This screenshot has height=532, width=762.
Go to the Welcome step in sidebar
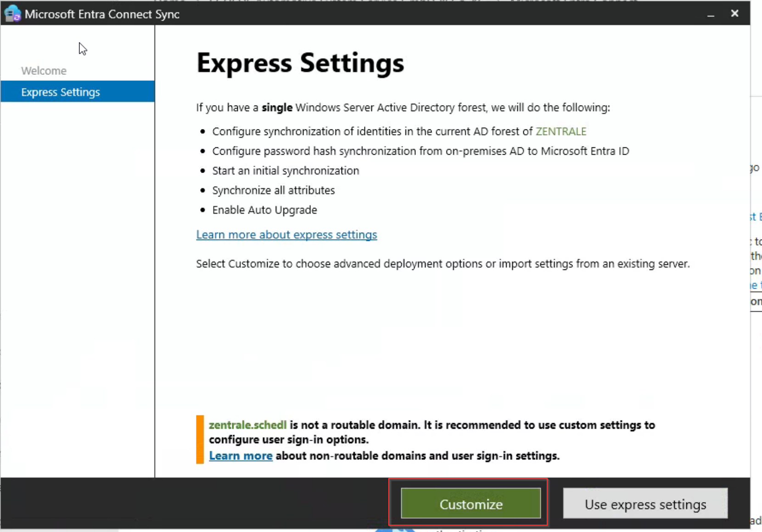(44, 71)
